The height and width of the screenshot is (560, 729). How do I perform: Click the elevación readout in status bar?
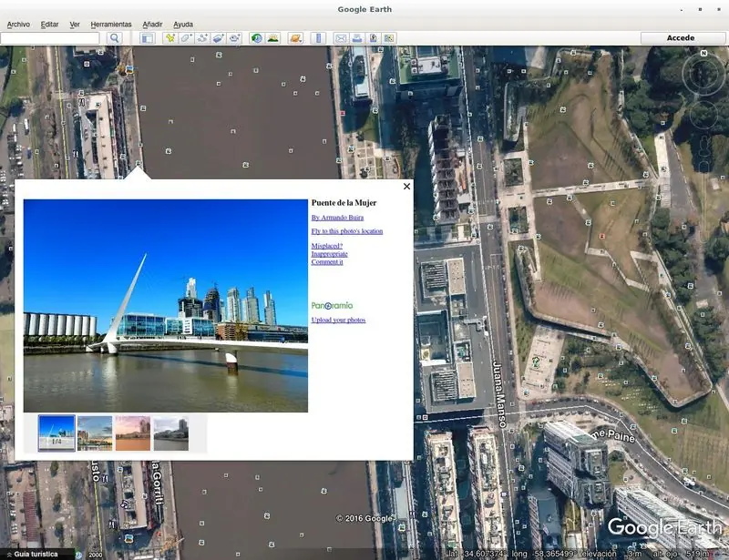pos(611,554)
